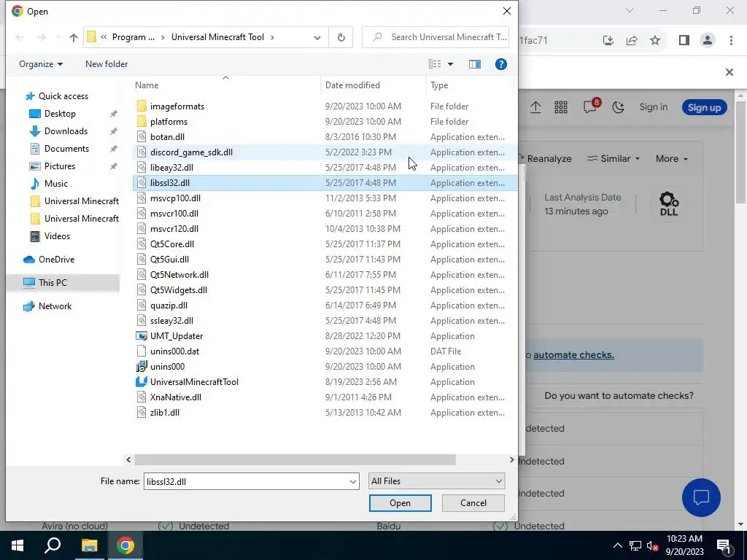Select the platforms folder
Image resolution: width=747 pixels, height=560 pixels.
tap(169, 122)
